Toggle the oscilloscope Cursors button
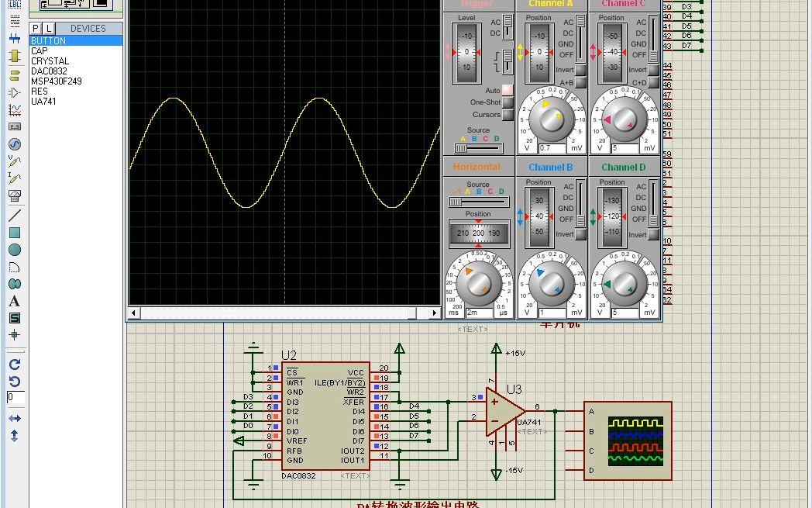Viewport: 812px width, 508px height. pyautogui.click(x=507, y=115)
